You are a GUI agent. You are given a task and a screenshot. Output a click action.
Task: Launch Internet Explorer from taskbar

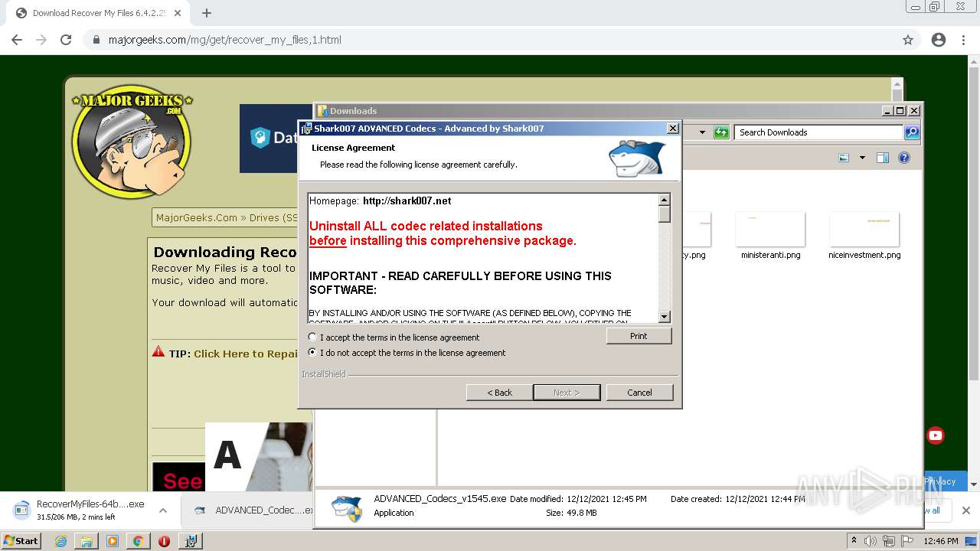point(60,541)
